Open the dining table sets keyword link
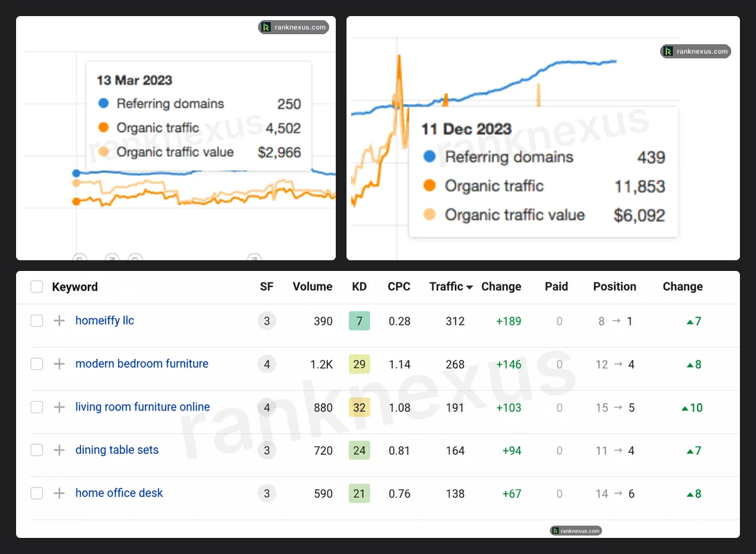The width and height of the screenshot is (756, 554). 117,450
